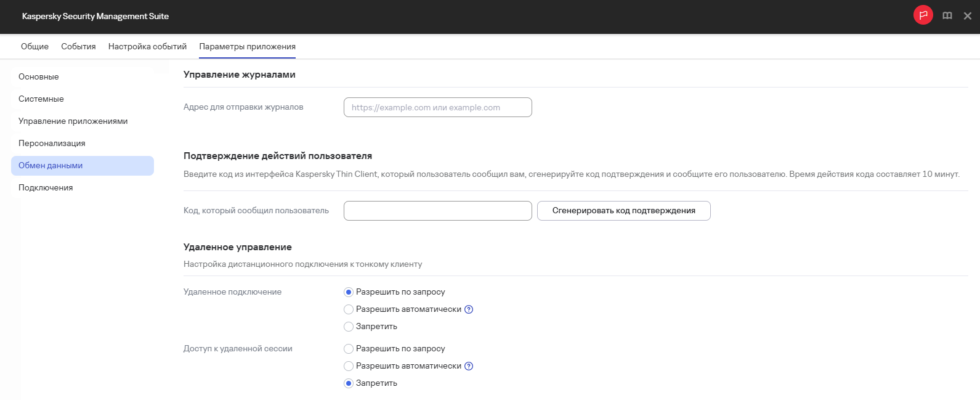
Task: Go to the Настройка событий tab
Action: click(x=147, y=46)
